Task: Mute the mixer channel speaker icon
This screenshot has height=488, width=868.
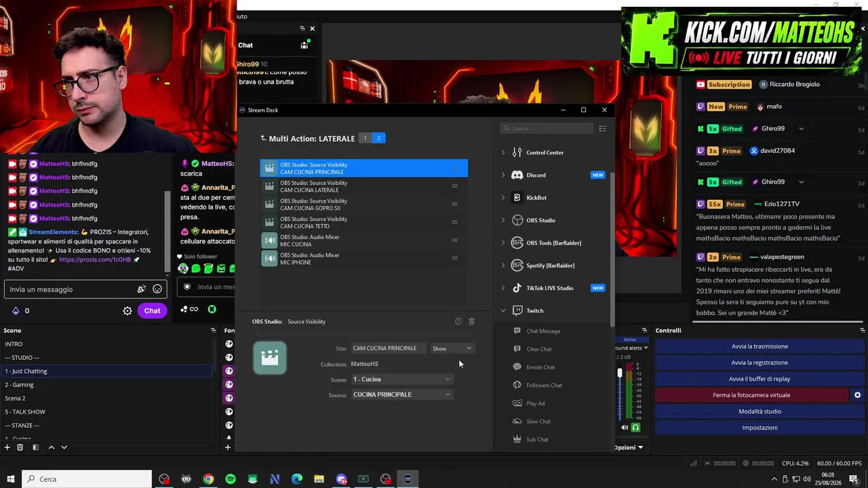Action: tap(625, 428)
